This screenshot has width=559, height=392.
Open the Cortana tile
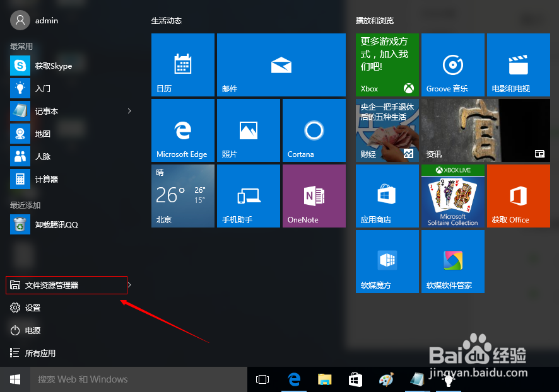click(x=314, y=130)
